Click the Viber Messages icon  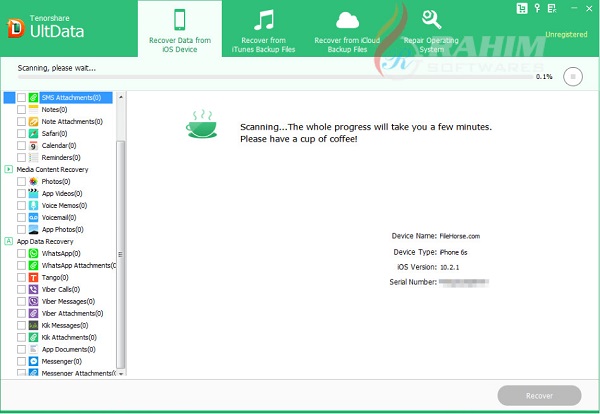[33, 302]
